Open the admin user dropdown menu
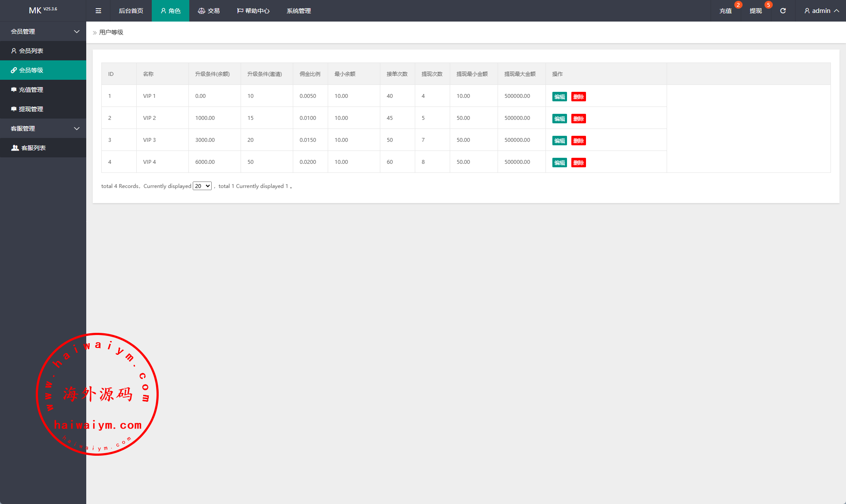The width and height of the screenshot is (846, 504). pyautogui.click(x=821, y=11)
